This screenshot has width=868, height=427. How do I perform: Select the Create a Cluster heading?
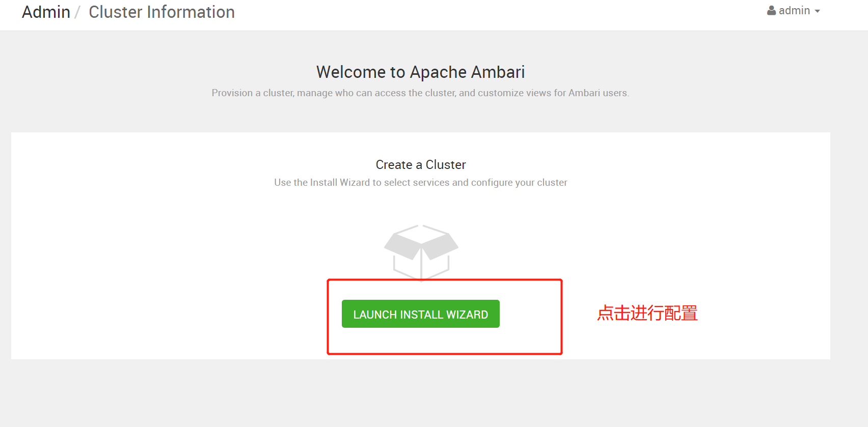(x=421, y=164)
